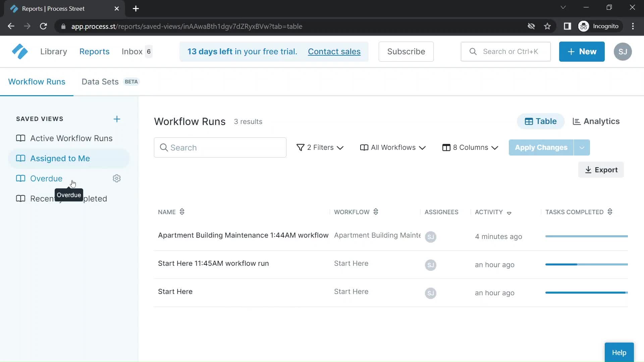
Task: Open the SJ user profile avatar
Action: click(x=623, y=52)
